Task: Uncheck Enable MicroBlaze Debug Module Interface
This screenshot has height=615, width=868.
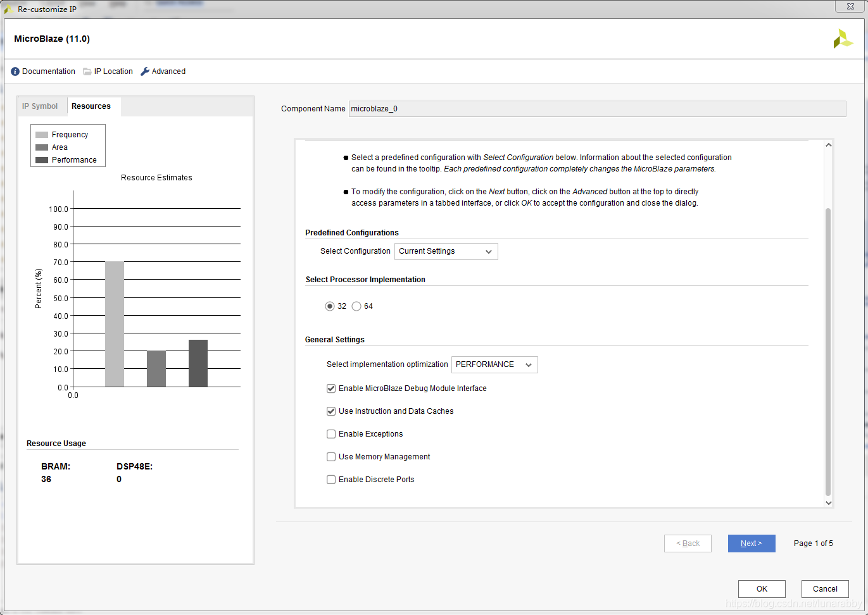Action: click(x=331, y=388)
